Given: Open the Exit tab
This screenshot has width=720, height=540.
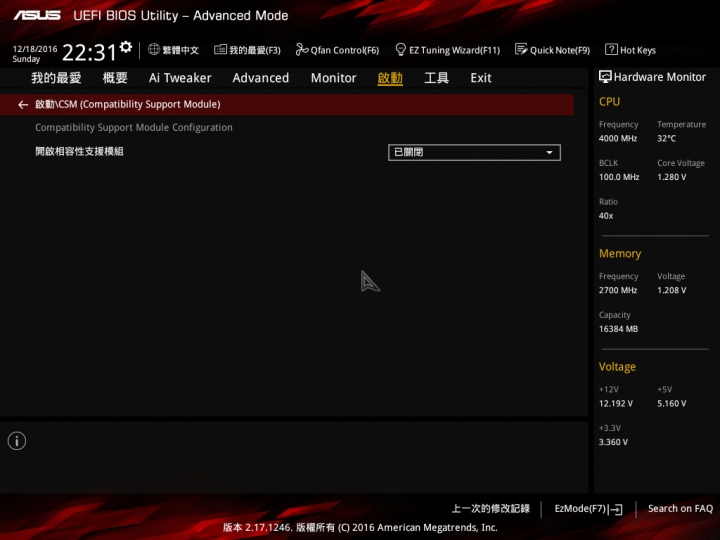Looking at the screenshot, I should point(481,78).
